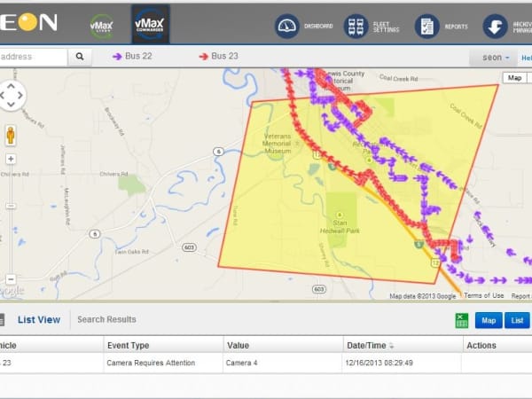532x399 pixels.
Task: Open Fleet Settings icon
Action: coord(356,26)
